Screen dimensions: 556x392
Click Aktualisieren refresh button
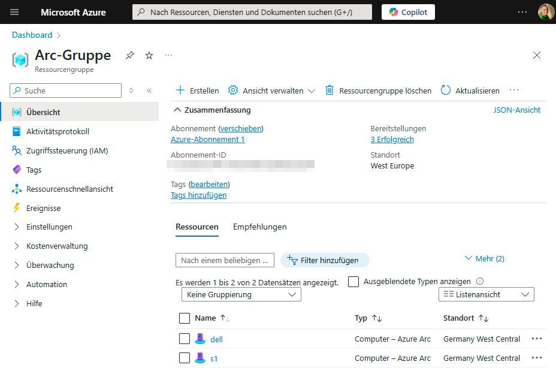470,91
